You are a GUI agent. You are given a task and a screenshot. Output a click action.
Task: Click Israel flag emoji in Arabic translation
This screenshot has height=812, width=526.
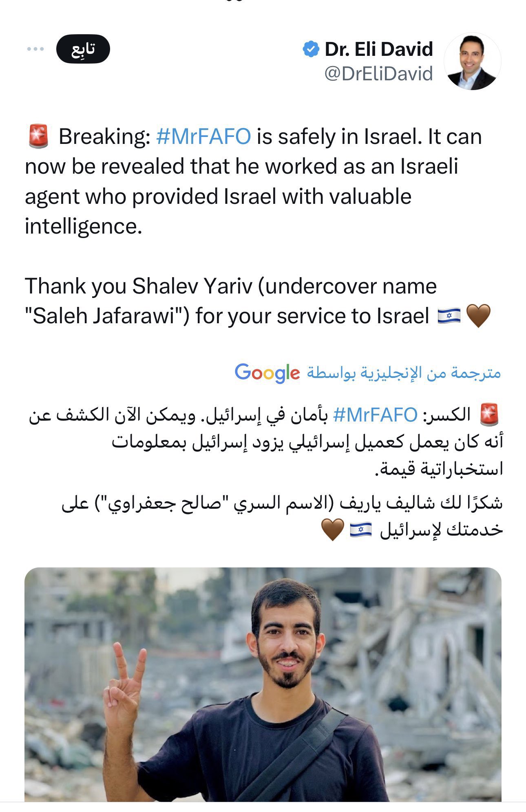pyautogui.click(x=361, y=530)
